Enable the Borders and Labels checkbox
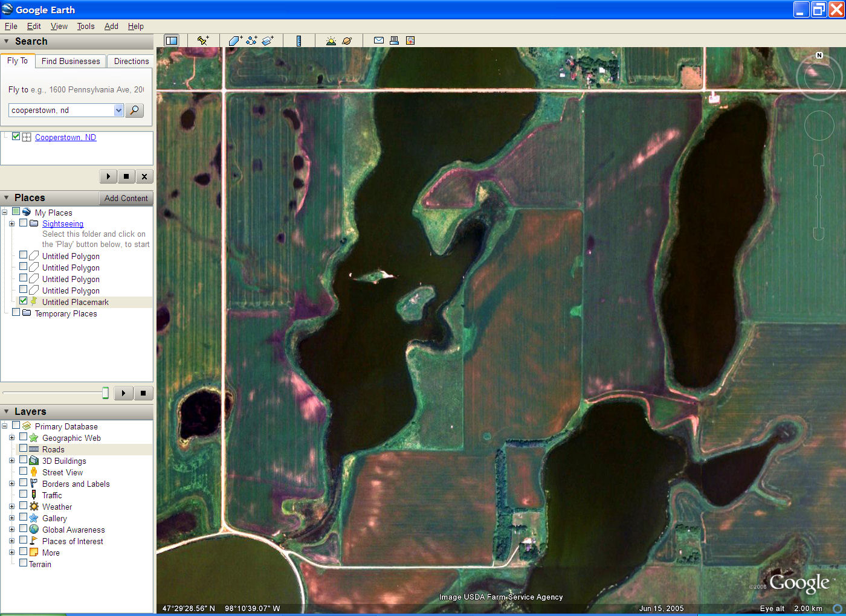The height and width of the screenshot is (616, 846). point(24,483)
